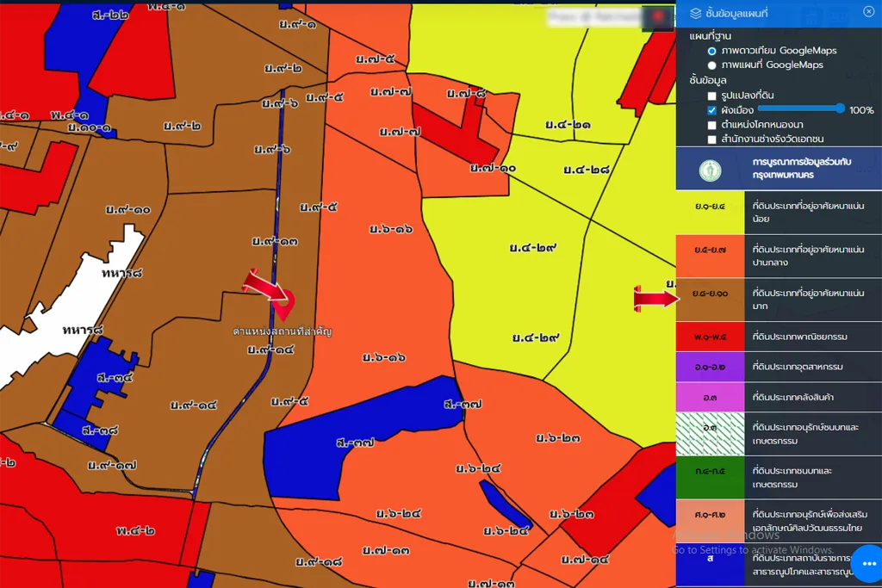Click the 100% opacity value
Image resolution: width=882 pixels, height=588 pixels.
tap(861, 110)
